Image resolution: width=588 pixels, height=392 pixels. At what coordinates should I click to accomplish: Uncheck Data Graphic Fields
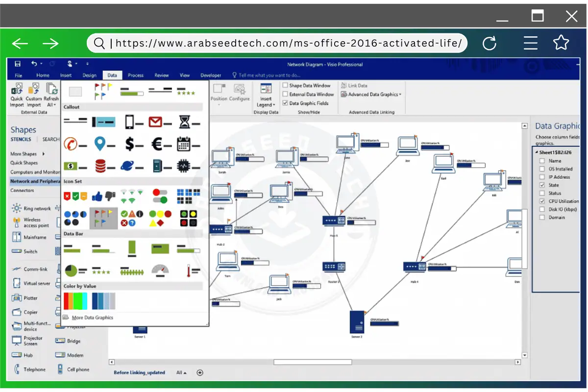(284, 103)
